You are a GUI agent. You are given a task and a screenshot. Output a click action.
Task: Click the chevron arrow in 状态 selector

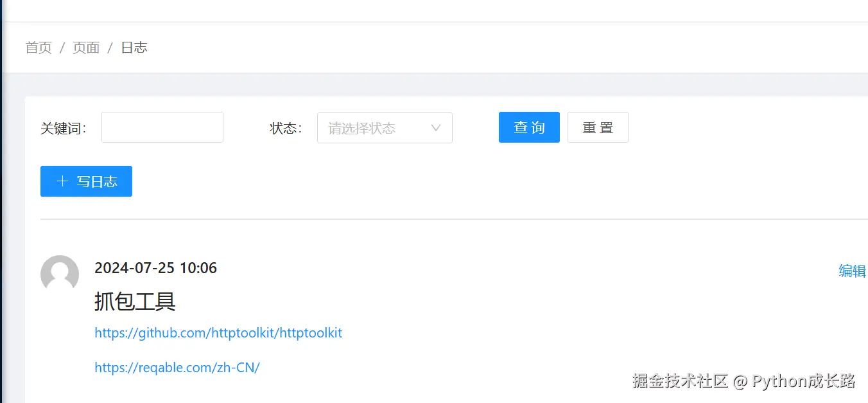[x=436, y=128]
